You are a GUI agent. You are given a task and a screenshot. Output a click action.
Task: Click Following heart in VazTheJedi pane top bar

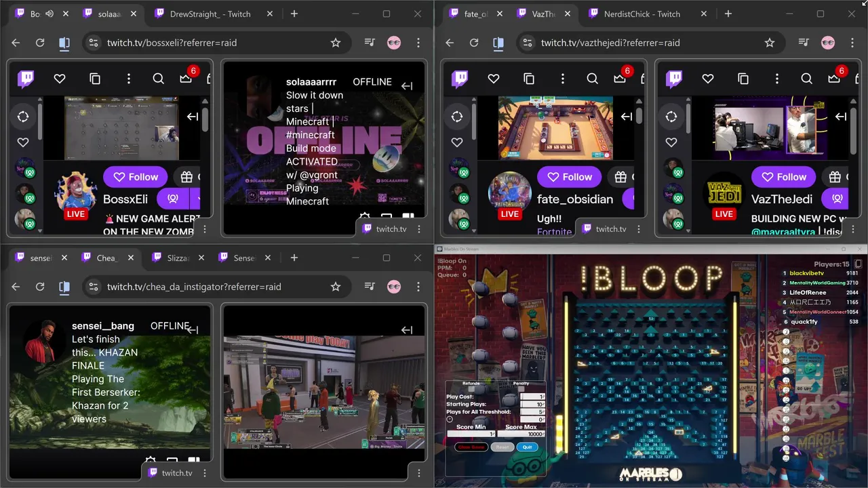[708, 79]
